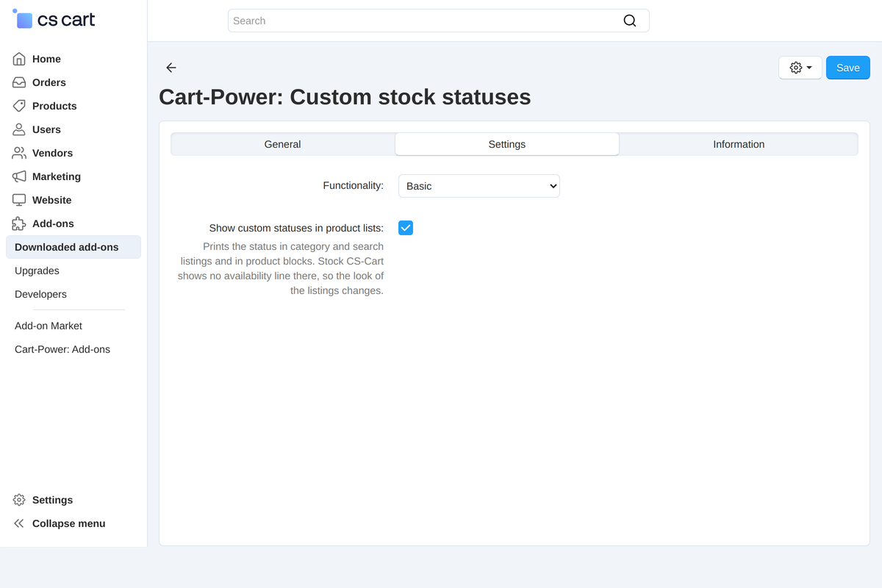
Task: Click the Website monitor icon
Action: 19,200
